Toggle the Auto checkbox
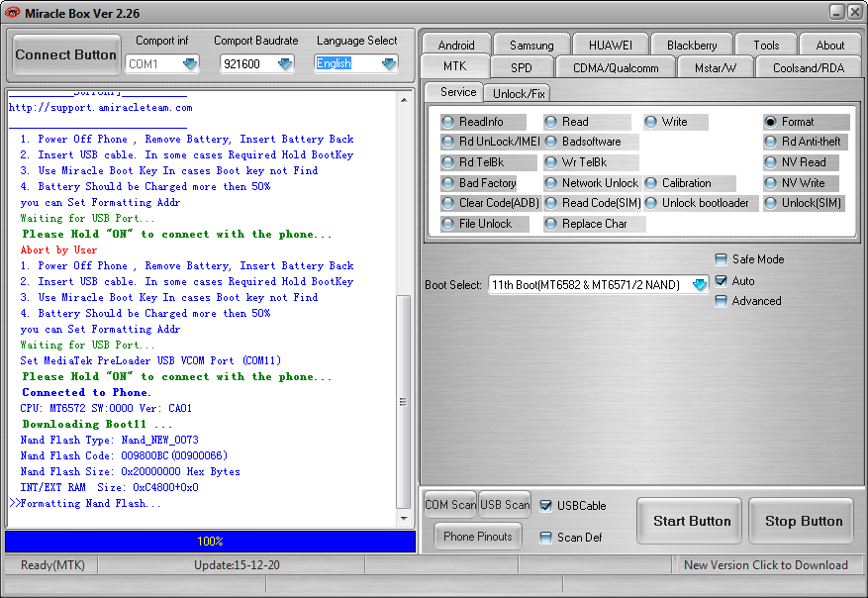Image resolution: width=868 pixels, height=598 pixels. tap(721, 281)
